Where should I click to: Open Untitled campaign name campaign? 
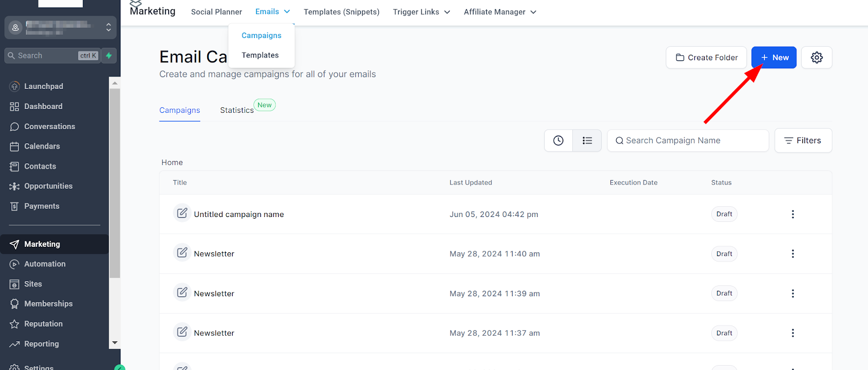[239, 214]
